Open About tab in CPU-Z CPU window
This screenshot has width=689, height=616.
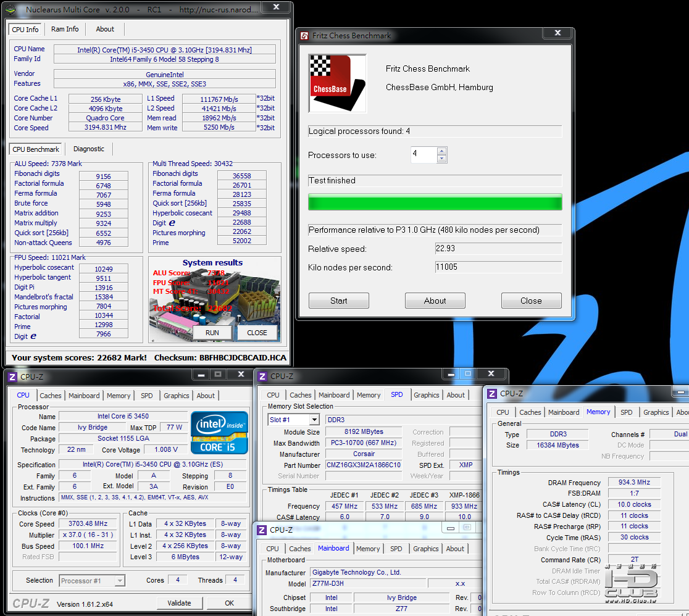pyautogui.click(x=206, y=396)
